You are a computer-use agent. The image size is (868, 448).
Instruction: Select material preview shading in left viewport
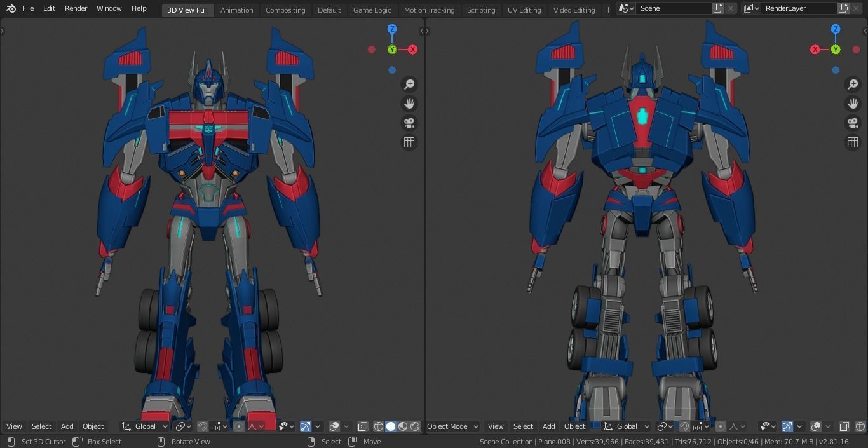[x=403, y=426]
